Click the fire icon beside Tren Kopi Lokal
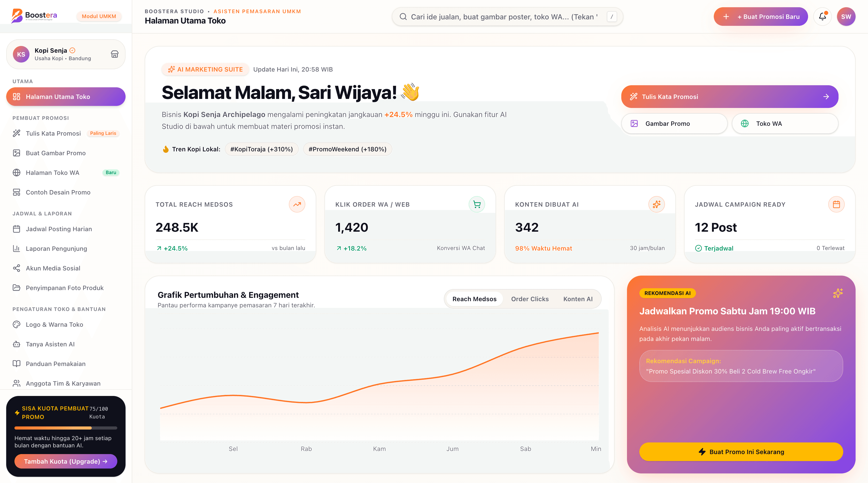Screen dimensions: 868x483 tap(166, 149)
